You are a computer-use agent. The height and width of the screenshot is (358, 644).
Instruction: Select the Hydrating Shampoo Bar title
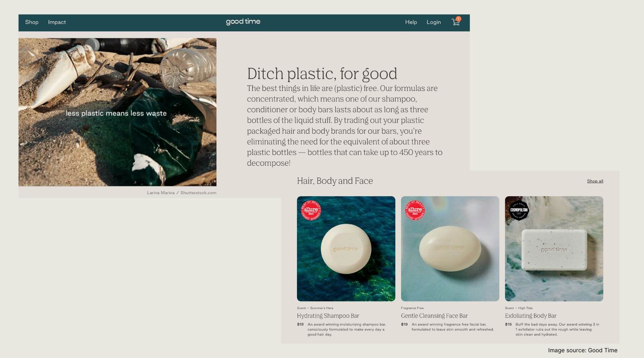pyautogui.click(x=328, y=316)
